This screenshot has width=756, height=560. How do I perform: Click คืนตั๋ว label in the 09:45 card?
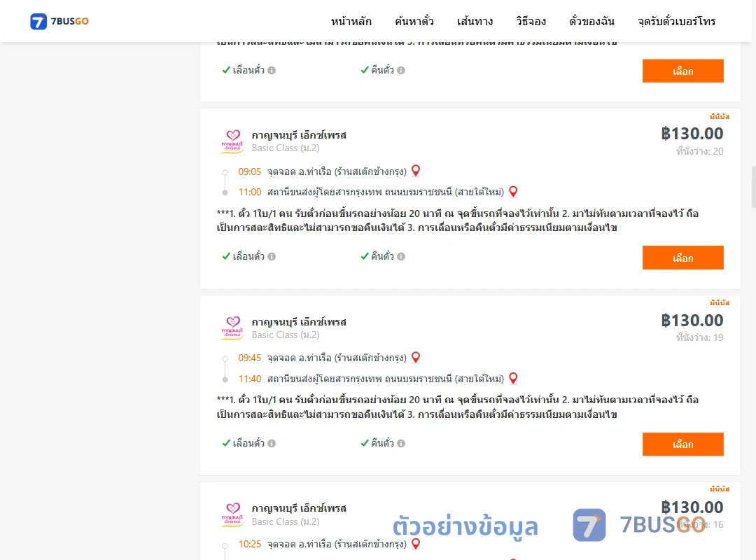(x=382, y=443)
